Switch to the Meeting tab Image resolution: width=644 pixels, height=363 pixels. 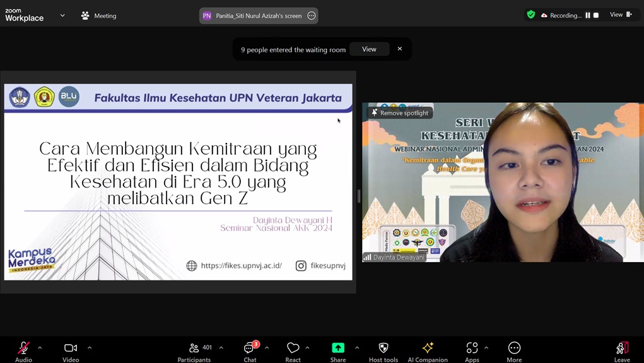point(99,16)
